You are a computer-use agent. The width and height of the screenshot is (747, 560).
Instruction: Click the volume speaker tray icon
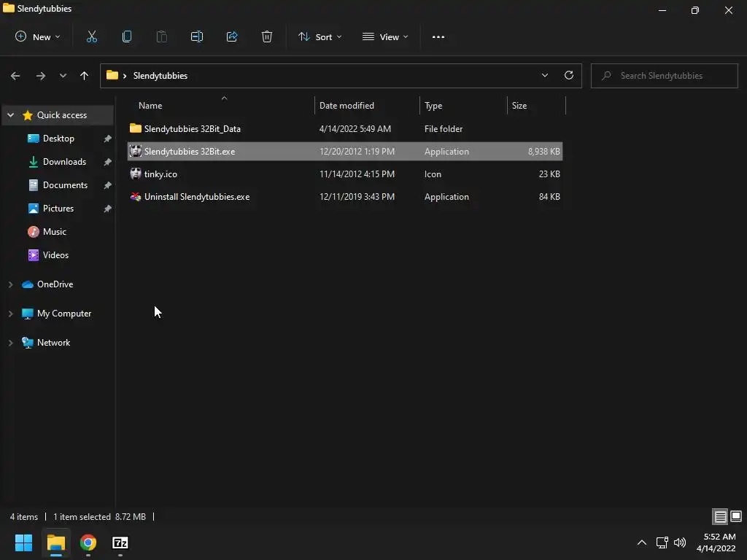click(680, 542)
